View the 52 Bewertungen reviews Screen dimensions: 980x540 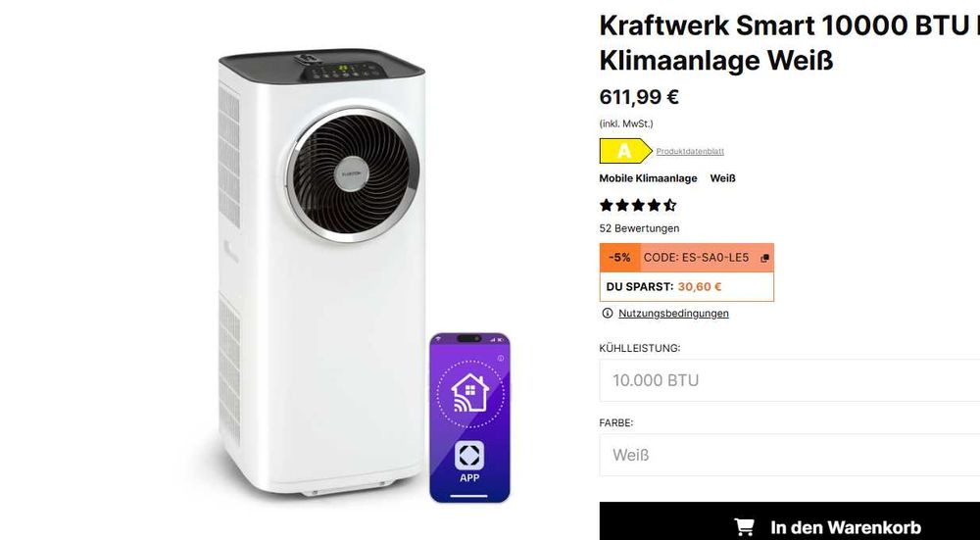pos(639,228)
